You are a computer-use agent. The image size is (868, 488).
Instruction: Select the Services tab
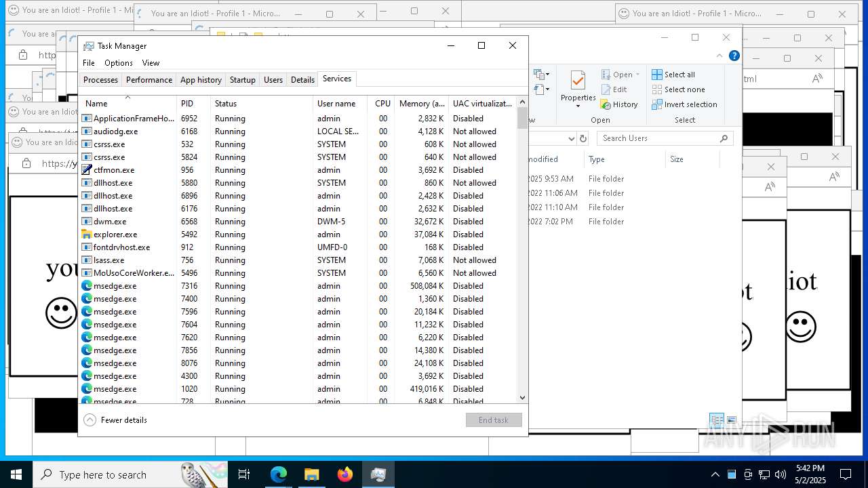click(x=337, y=79)
